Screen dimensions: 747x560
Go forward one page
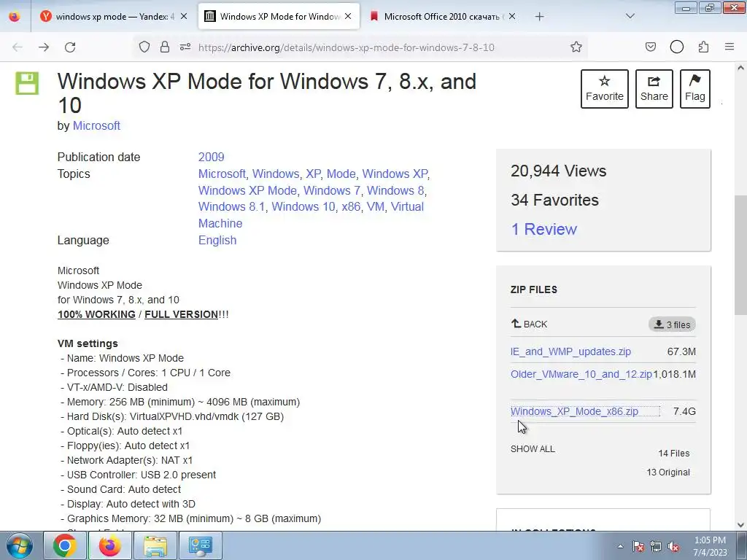(x=44, y=47)
